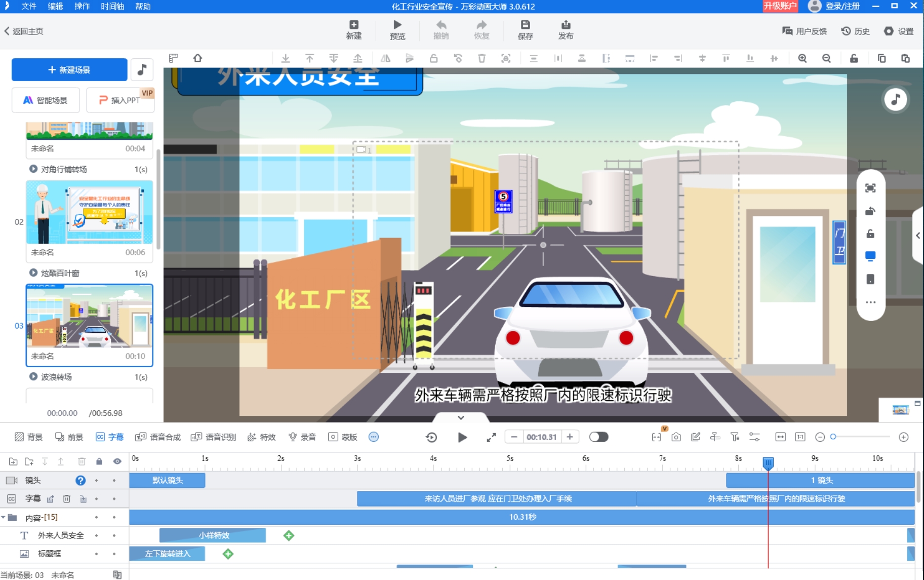
Task: Click the 智能场景 button
Action: pos(46,100)
